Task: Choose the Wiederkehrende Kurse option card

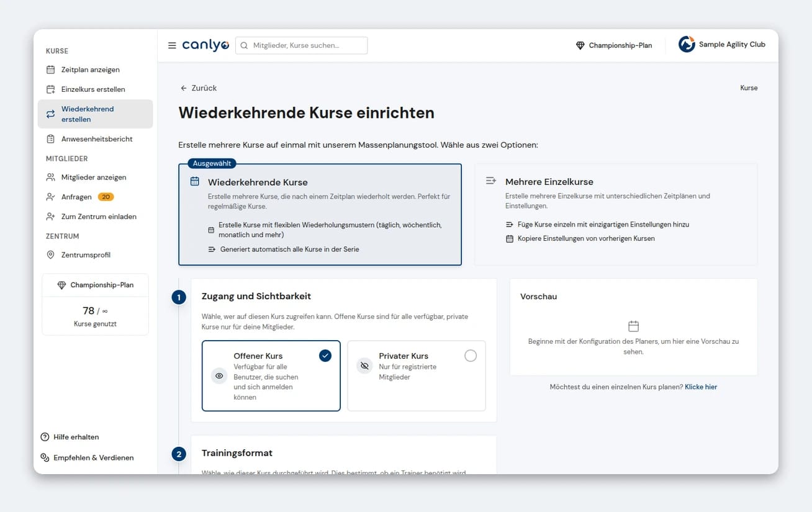Action: [320, 215]
